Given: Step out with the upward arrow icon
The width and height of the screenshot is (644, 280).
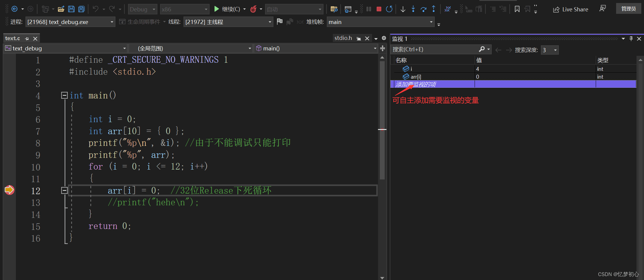Looking at the screenshot, I should [434, 9].
